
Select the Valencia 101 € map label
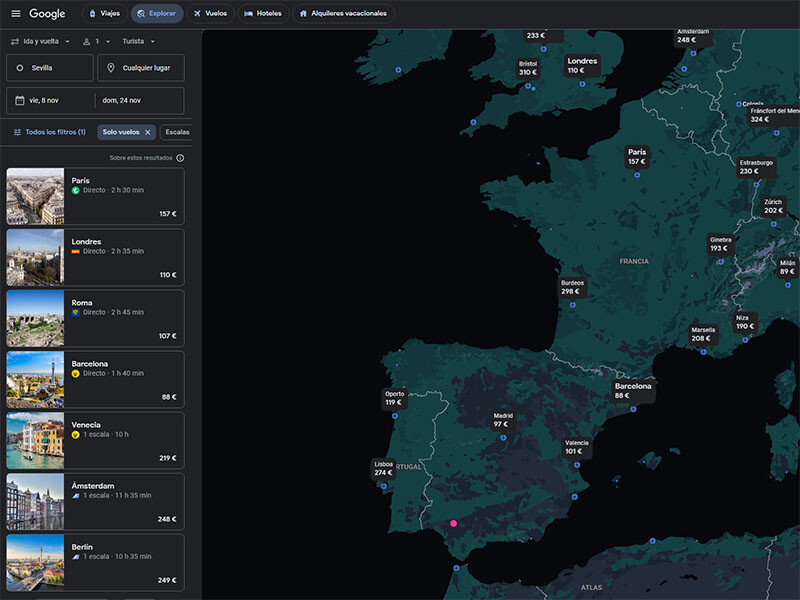(577, 447)
